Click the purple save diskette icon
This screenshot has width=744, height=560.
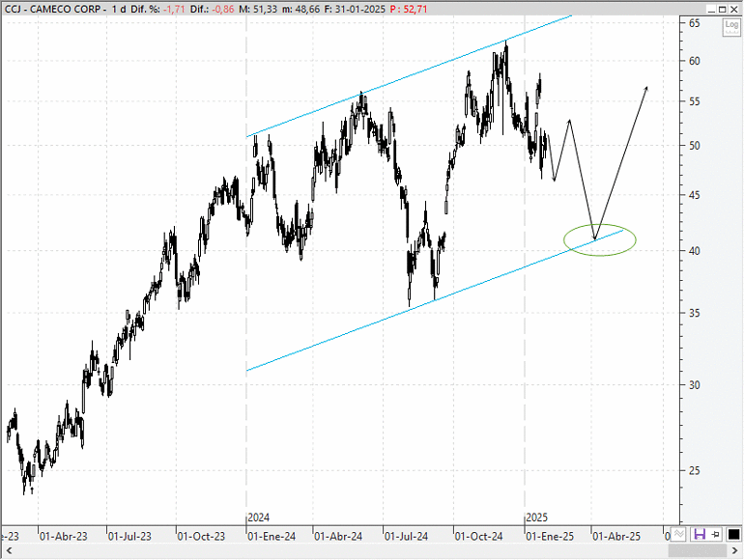click(699, 534)
